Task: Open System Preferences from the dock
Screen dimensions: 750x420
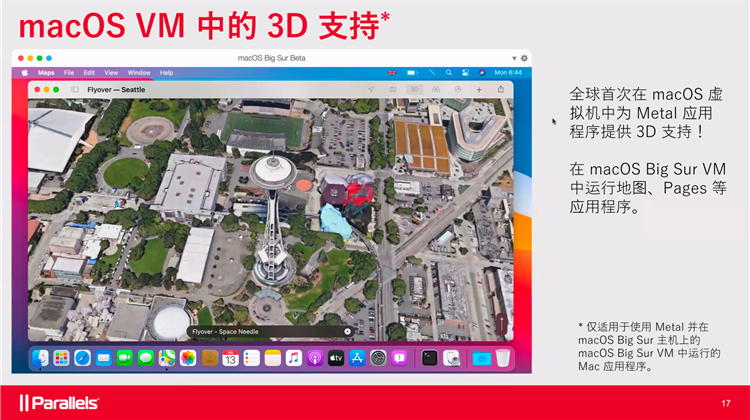Action: (x=378, y=358)
